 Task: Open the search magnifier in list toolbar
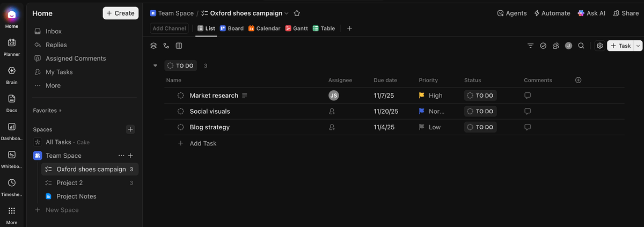581,46
